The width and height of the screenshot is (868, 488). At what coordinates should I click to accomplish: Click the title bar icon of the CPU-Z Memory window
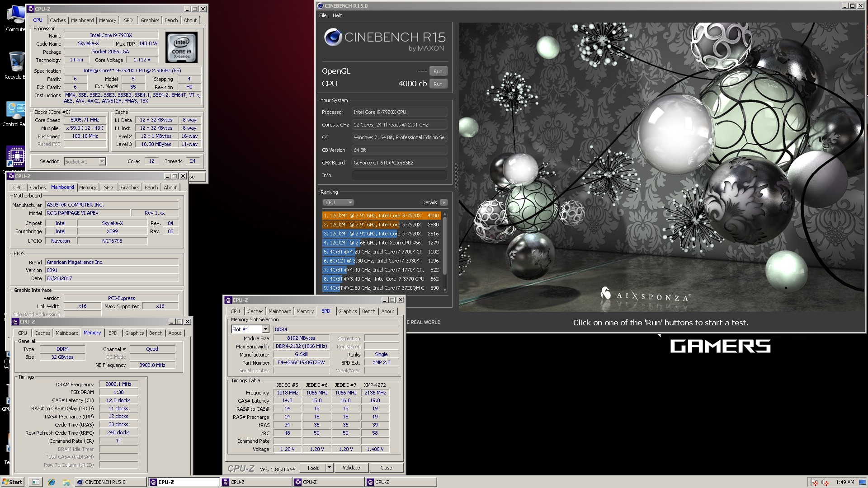click(x=15, y=322)
